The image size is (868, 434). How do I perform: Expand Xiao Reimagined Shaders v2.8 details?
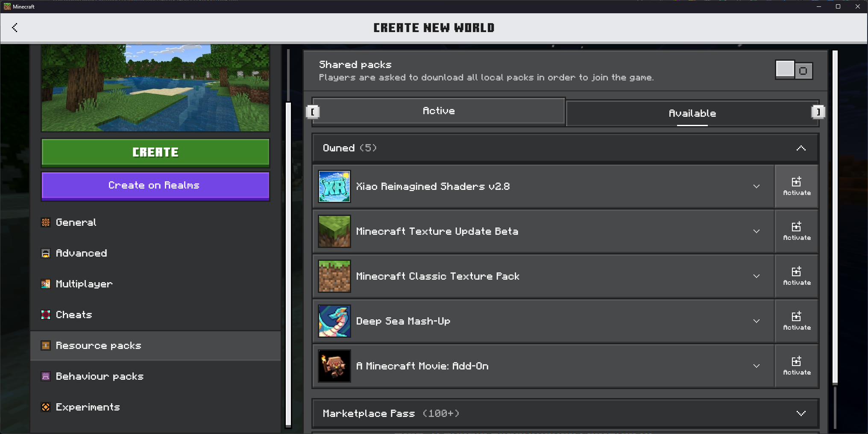(757, 186)
